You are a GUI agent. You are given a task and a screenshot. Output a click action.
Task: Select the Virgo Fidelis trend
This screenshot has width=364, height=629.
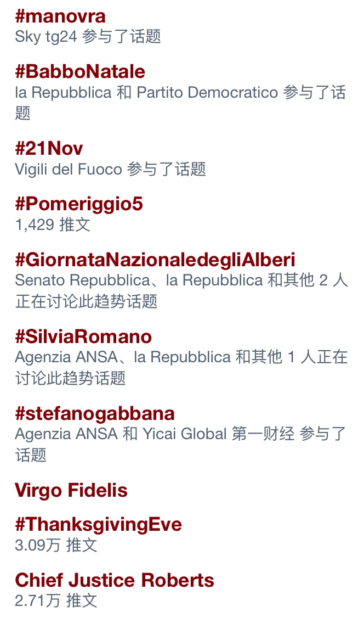pyautogui.click(x=71, y=491)
